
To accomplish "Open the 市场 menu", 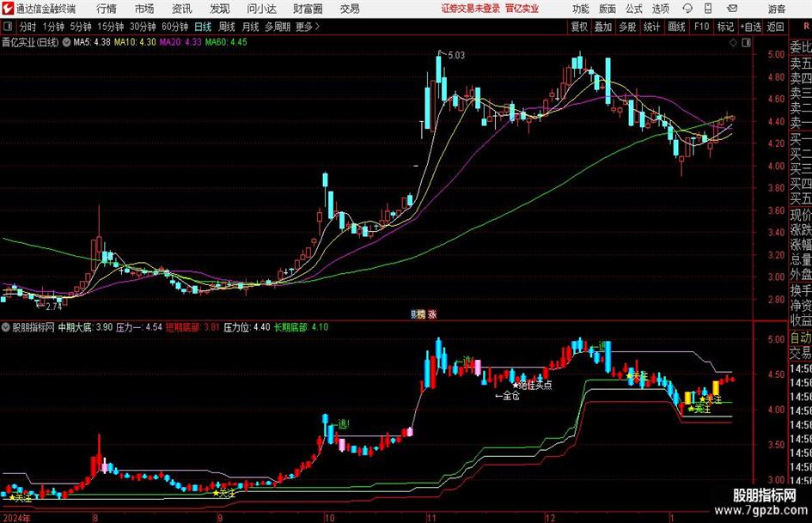I will tap(144, 9).
